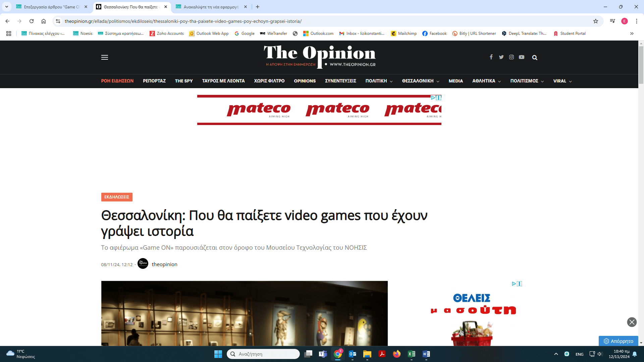Open the YouTube channel icon
644x362 pixels.
point(522,57)
